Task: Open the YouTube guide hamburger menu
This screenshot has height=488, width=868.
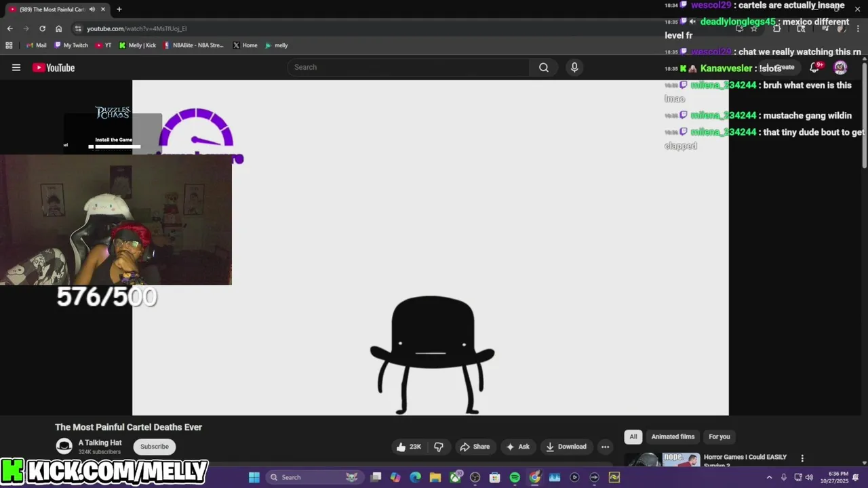Action: click(x=16, y=67)
